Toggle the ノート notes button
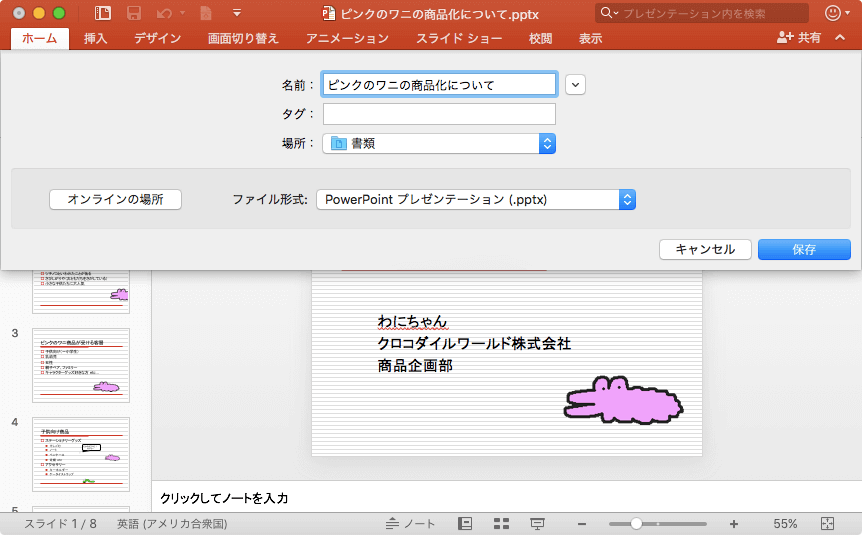862x535 pixels. [410, 523]
